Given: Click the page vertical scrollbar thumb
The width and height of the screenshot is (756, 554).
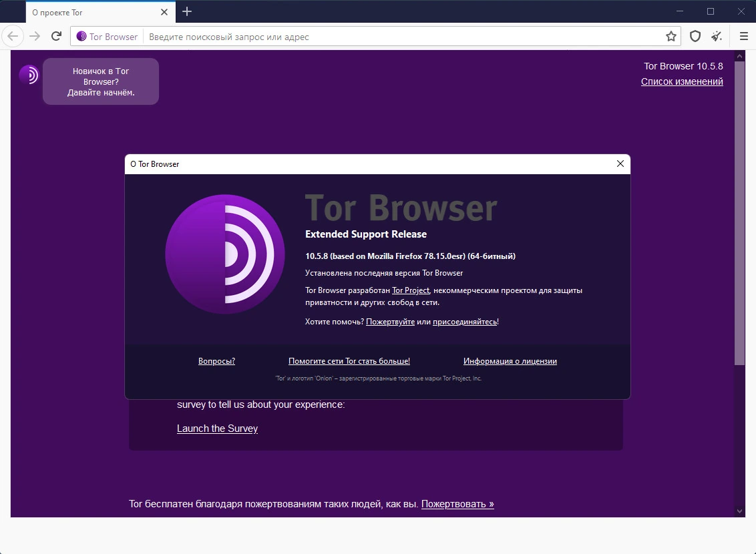Looking at the screenshot, I should point(739,212).
